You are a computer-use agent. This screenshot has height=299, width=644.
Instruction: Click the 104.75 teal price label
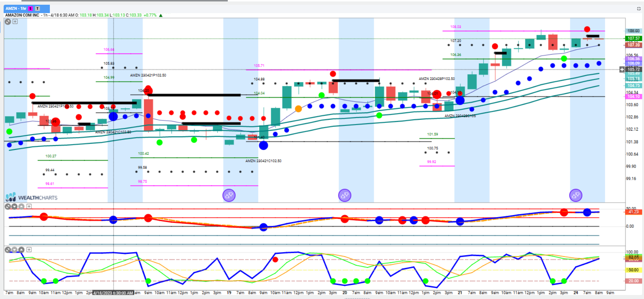[x=633, y=85]
